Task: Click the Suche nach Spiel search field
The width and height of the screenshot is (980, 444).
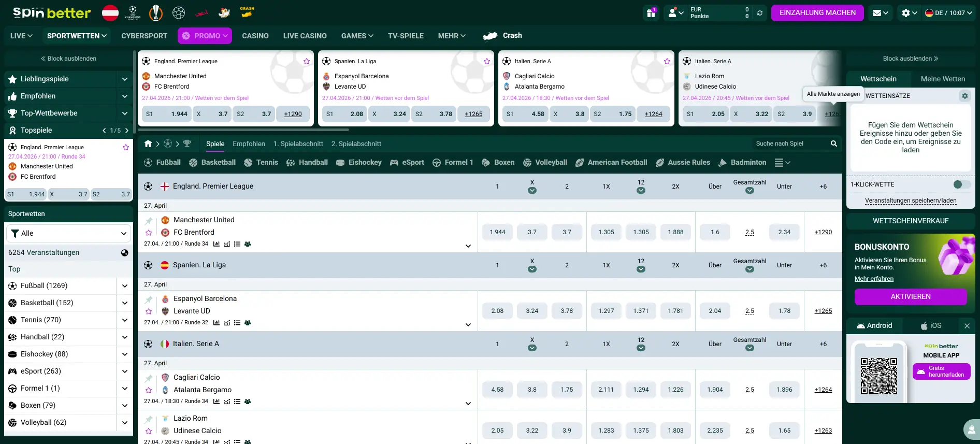Action: 790,144
